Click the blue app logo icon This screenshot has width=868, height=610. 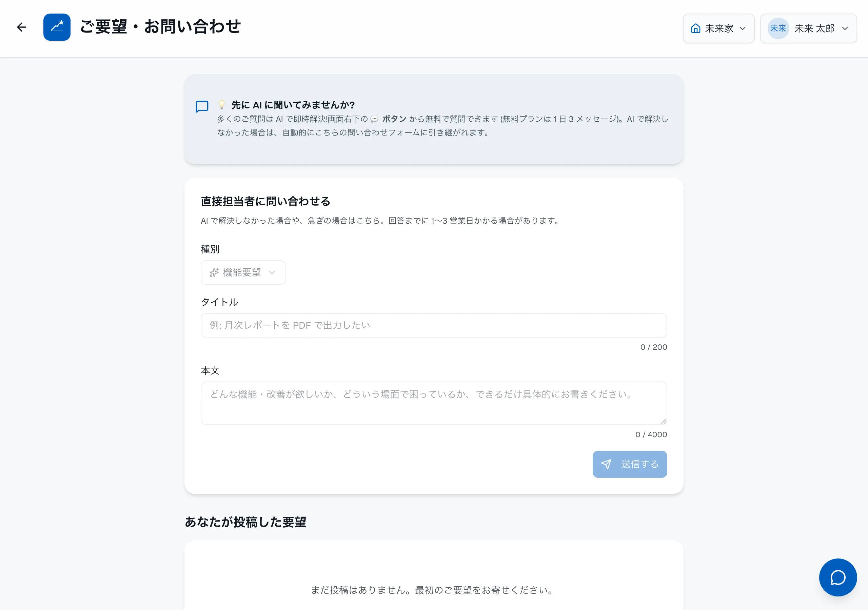(x=57, y=27)
